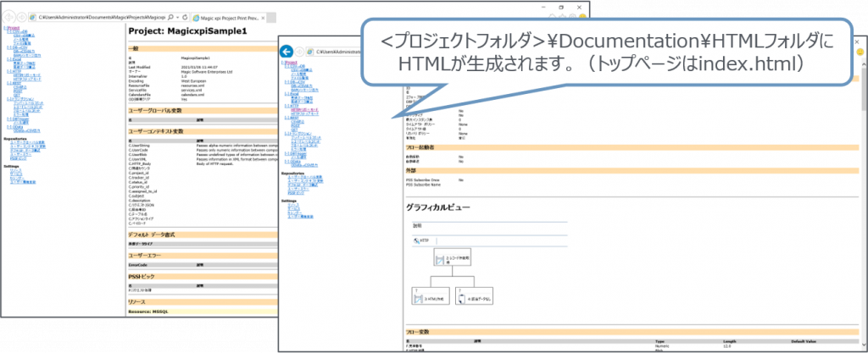Open the Project link in the left navigation
Image resolution: width=868 pixels, height=353 pixels.
click(11, 27)
